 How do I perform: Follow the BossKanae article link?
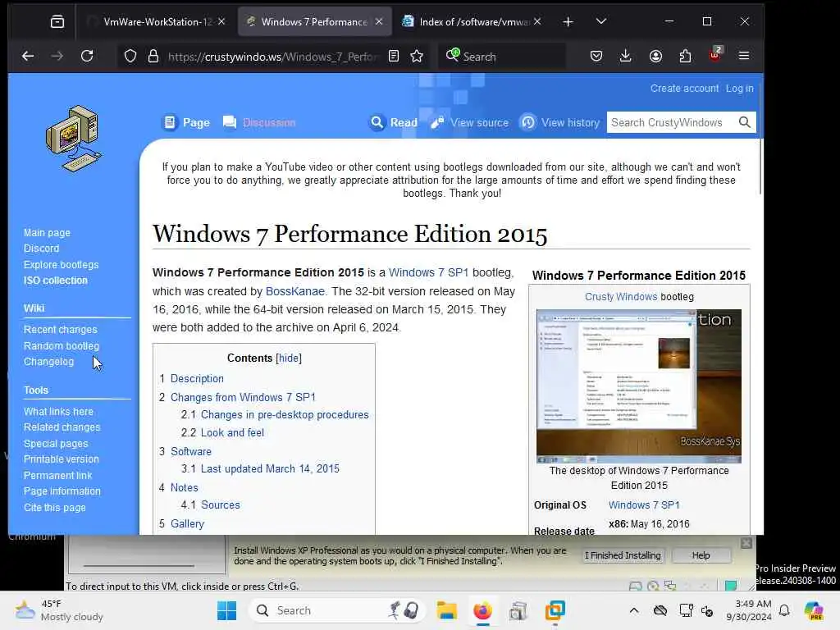click(x=295, y=291)
